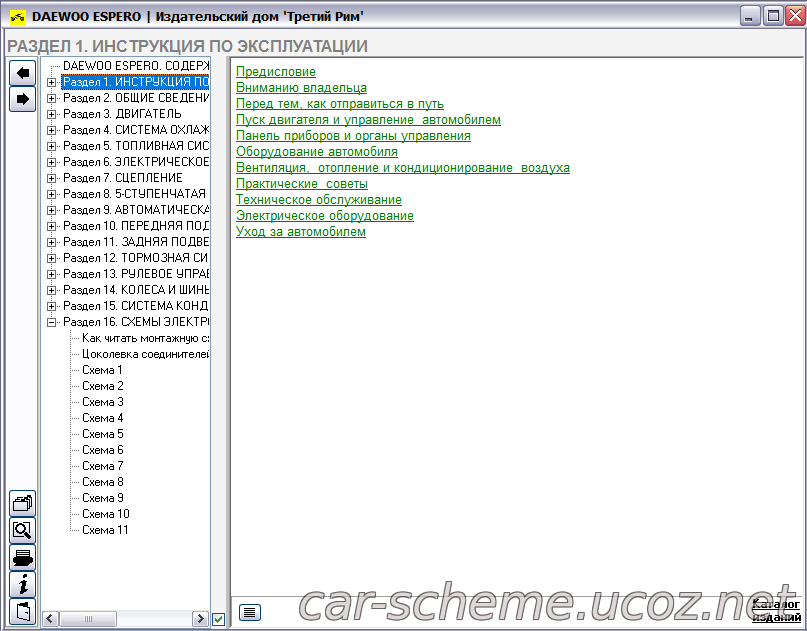Select Схема 1 in tree

(102, 370)
